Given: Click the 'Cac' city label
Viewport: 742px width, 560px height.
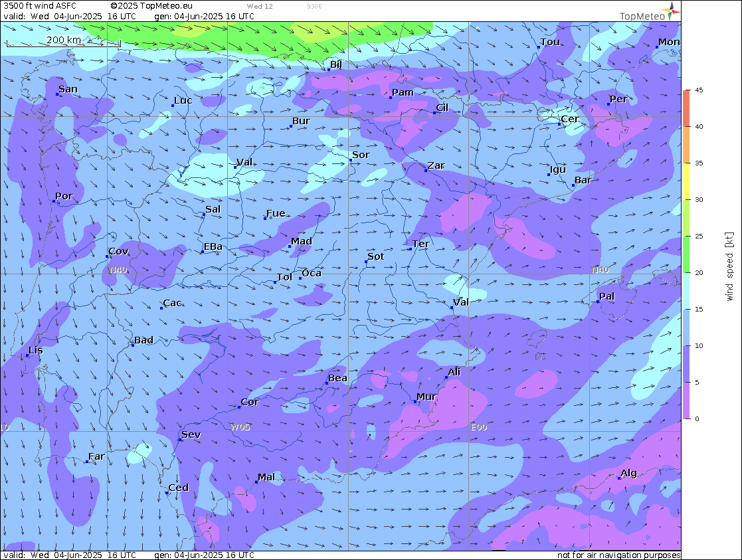Looking at the screenshot, I should 172,303.
